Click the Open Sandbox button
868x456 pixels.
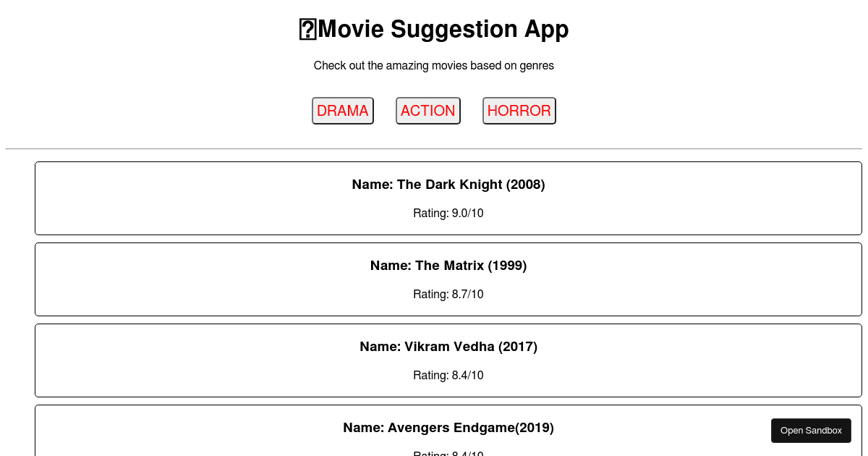(x=811, y=430)
